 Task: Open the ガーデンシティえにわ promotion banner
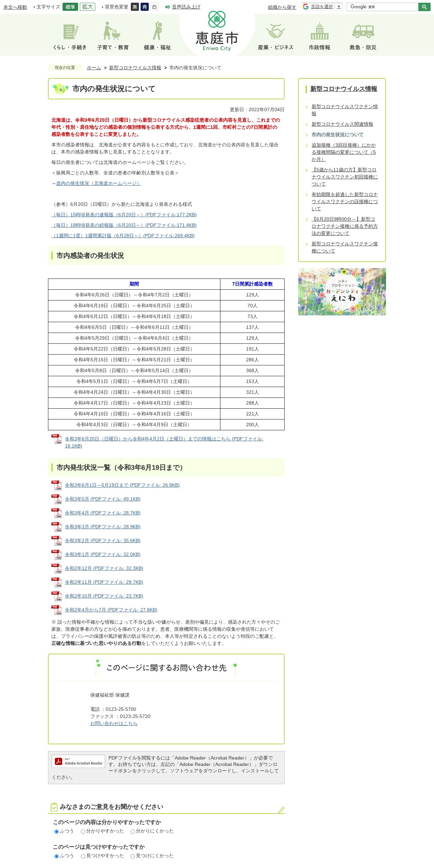click(x=342, y=292)
